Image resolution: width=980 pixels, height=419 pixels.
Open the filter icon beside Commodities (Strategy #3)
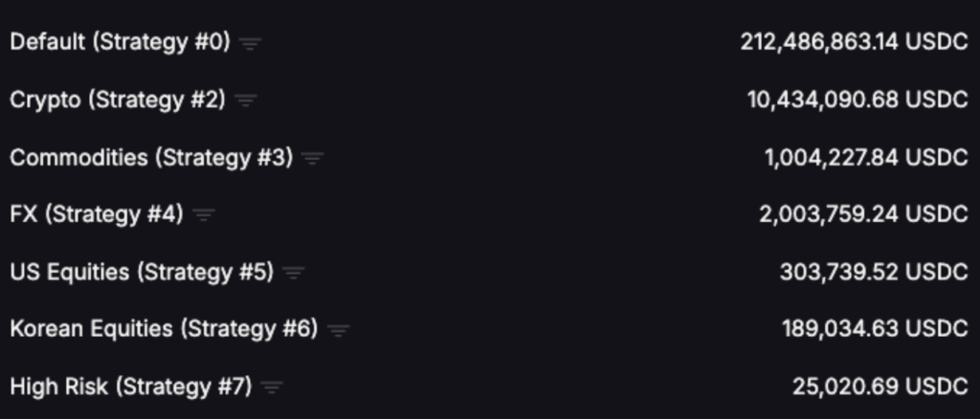(313, 159)
